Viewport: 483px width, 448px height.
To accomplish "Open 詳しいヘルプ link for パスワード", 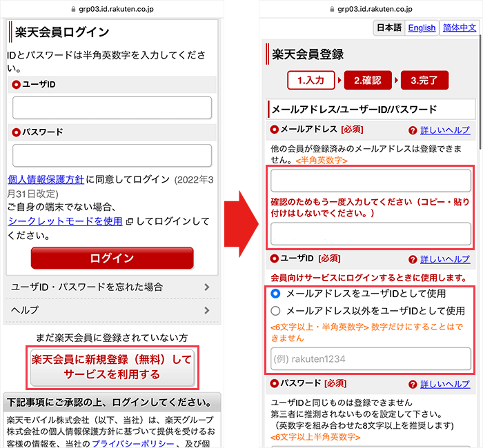I will [x=445, y=384].
